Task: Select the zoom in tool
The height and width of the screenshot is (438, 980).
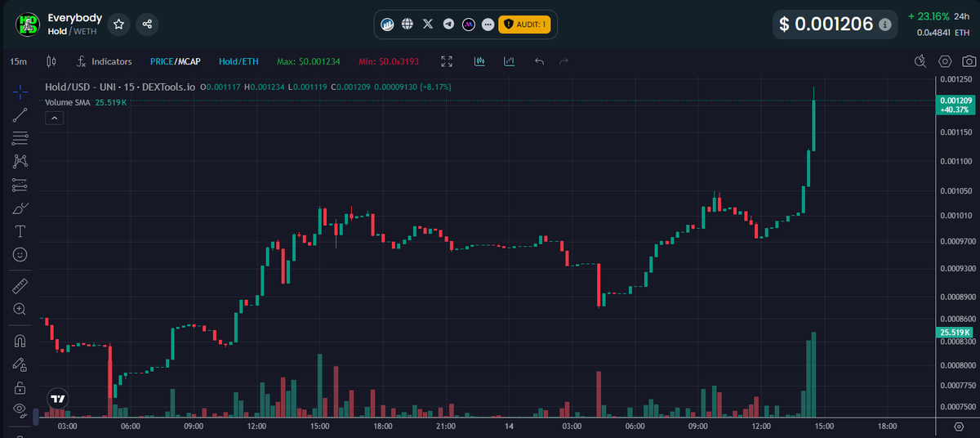Action: (20, 309)
